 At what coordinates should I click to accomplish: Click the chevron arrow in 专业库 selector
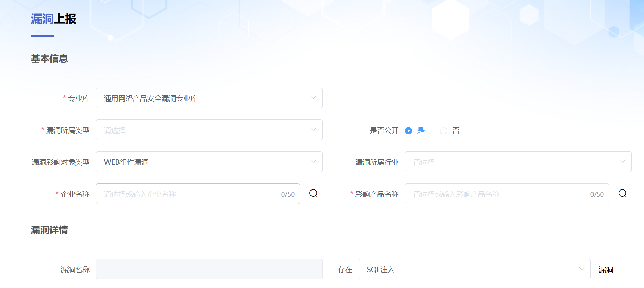point(313,97)
